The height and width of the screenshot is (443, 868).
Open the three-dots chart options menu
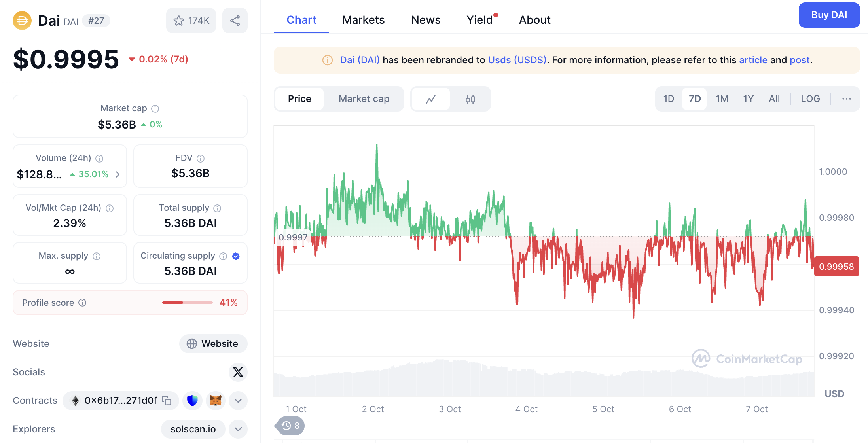[x=846, y=99]
